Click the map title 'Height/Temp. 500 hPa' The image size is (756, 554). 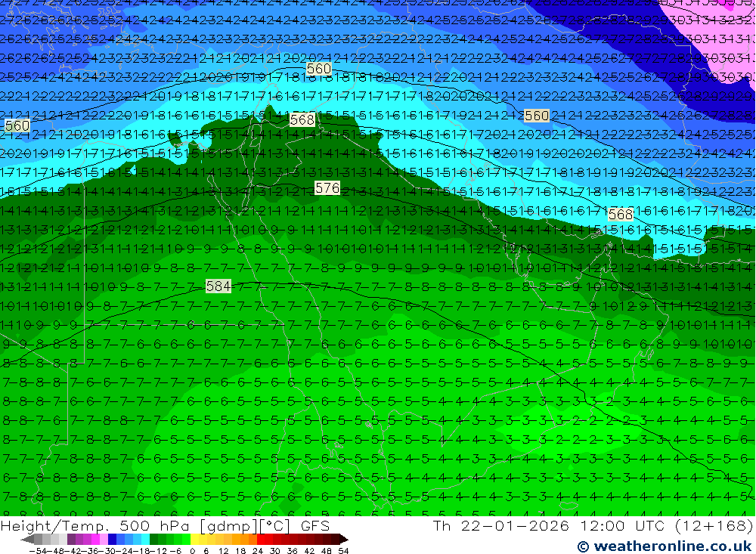tap(95, 526)
